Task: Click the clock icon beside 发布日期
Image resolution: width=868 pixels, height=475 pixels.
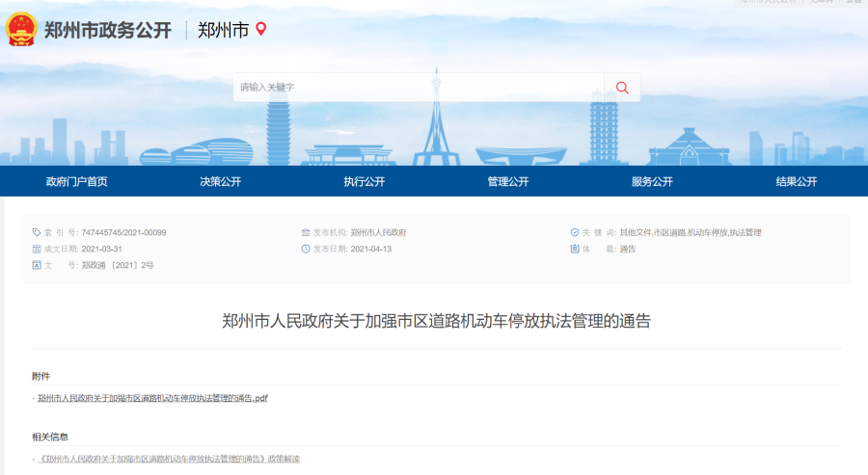Action: 306,249
